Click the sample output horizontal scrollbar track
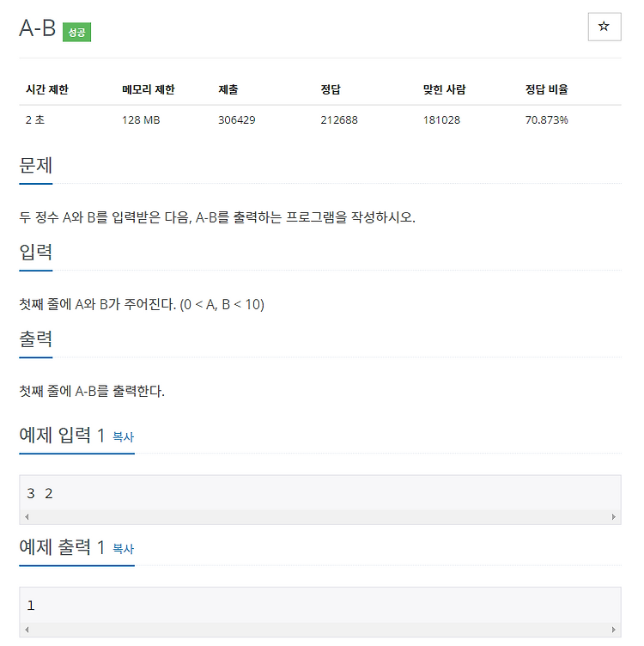Screen dimensions: 644x646 coord(320,629)
